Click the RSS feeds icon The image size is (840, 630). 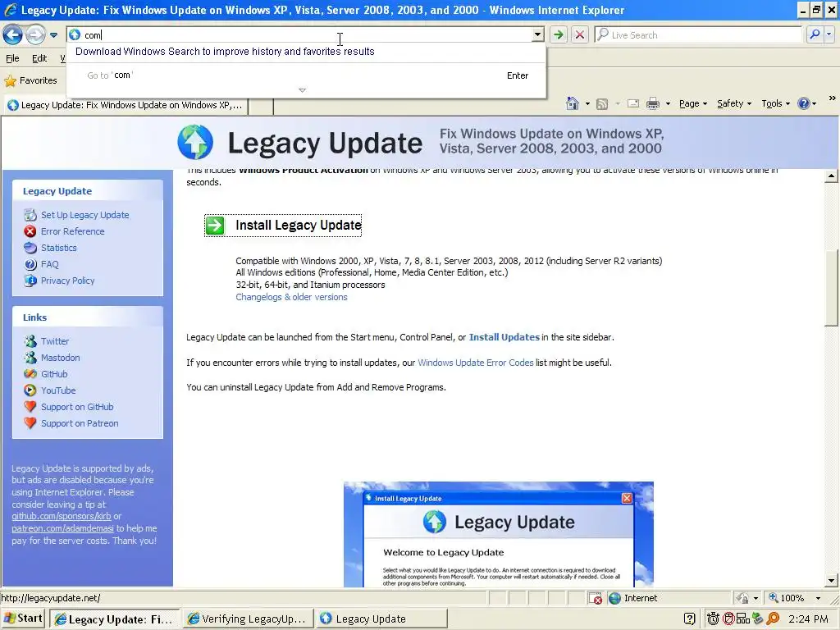pos(602,104)
